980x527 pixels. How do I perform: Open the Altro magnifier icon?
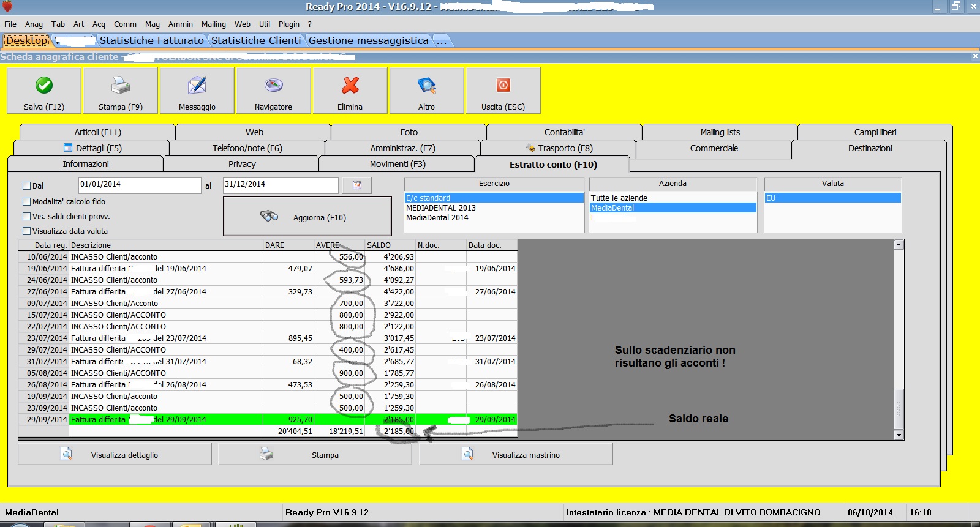click(x=427, y=85)
